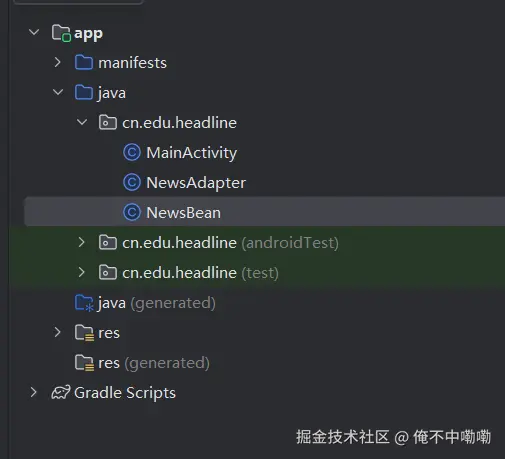Viewport: 505px width, 459px height.
Task: Select the res folder label
Action: click(109, 333)
